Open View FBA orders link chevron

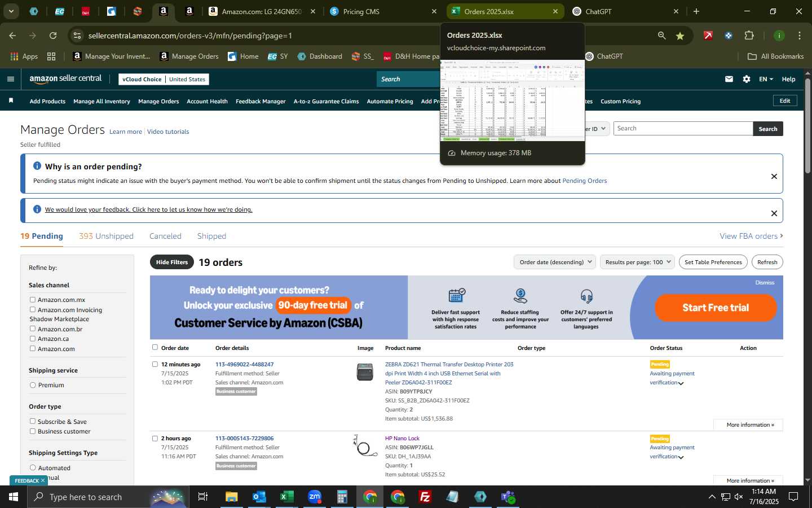[x=781, y=236]
